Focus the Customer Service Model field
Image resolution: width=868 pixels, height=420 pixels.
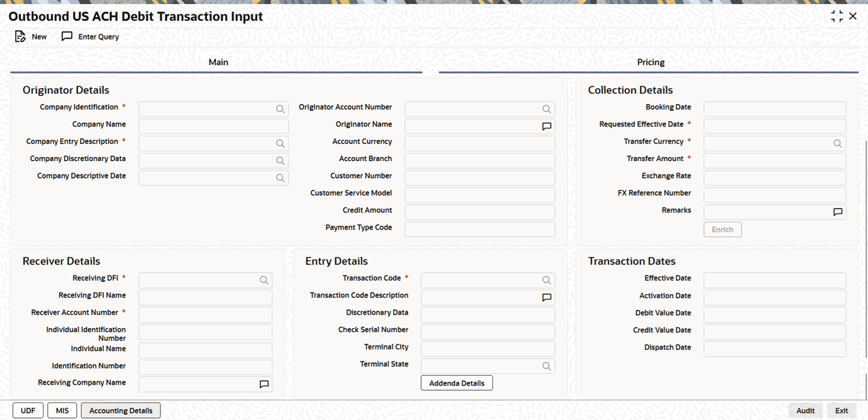tap(480, 195)
